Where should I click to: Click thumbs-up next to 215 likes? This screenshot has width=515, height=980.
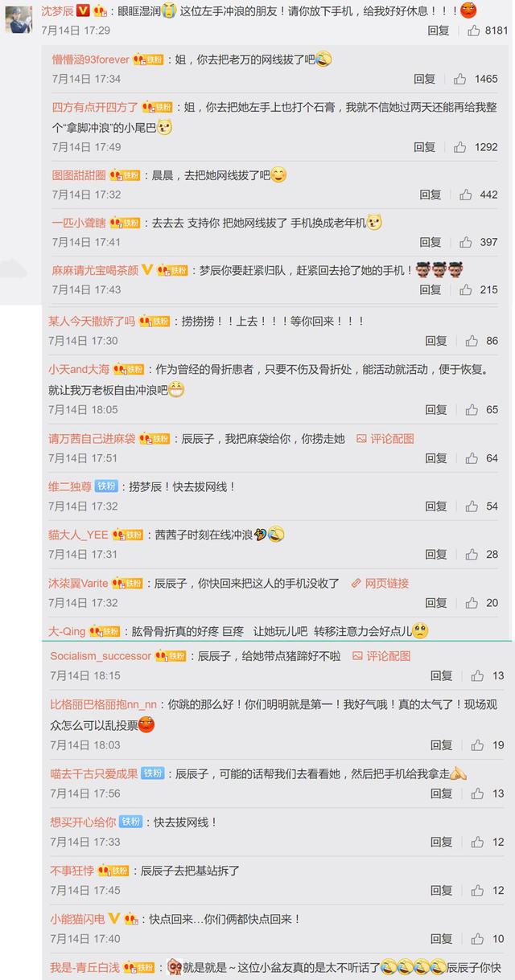pyautogui.click(x=465, y=289)
